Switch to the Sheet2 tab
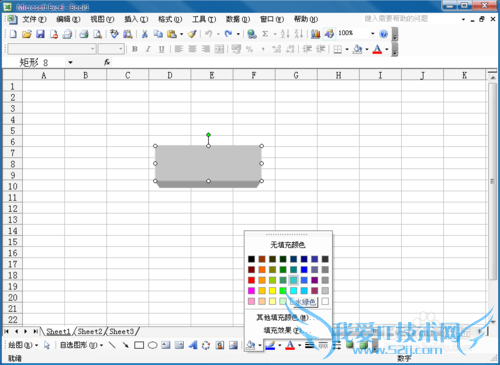The height and width of the screenshot is (365, 500). (x=90, y=331)
